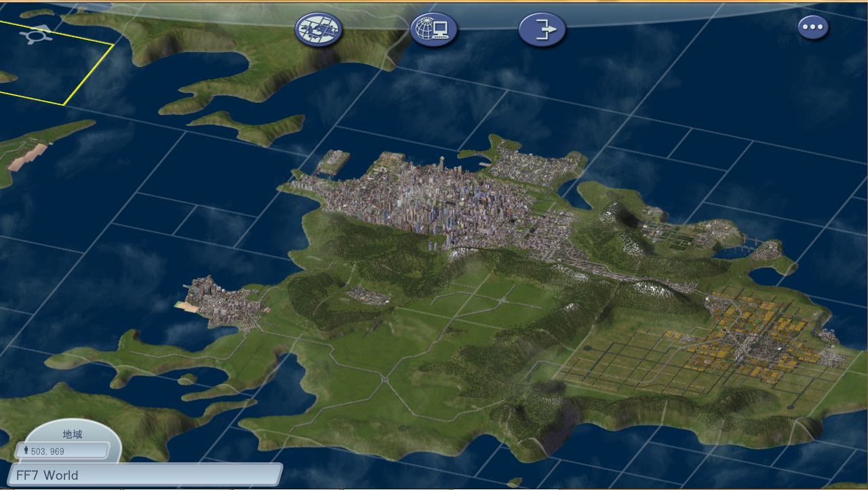Open the options menu with three dots
868x490 pixels.
click(812, 28)
